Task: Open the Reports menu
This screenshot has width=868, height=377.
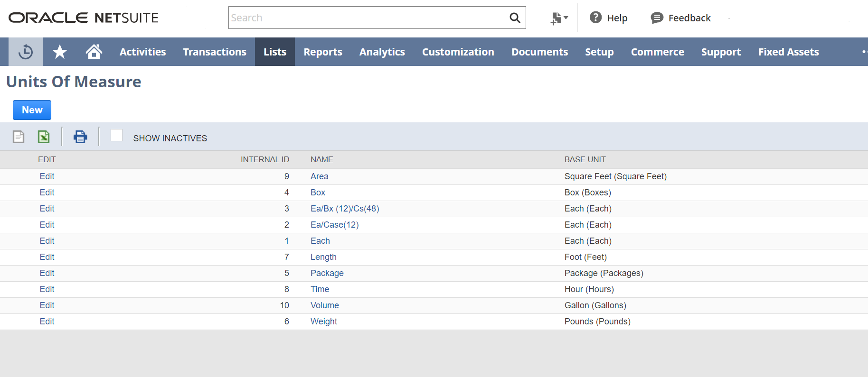Action: [323, 52]
